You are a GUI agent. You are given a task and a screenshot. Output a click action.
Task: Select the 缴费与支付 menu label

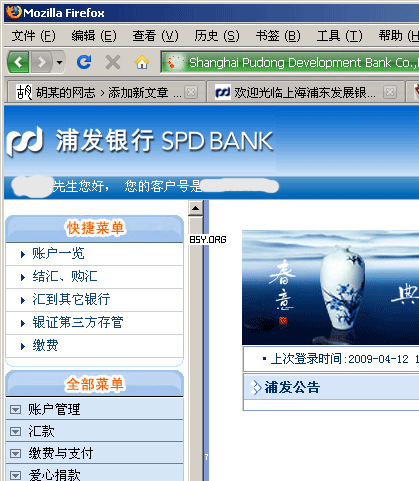tap(61, 454)
